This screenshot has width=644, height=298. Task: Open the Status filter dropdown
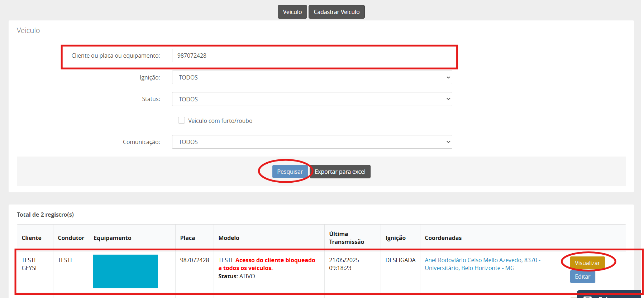pyautogui.click(x=312, y=99)
